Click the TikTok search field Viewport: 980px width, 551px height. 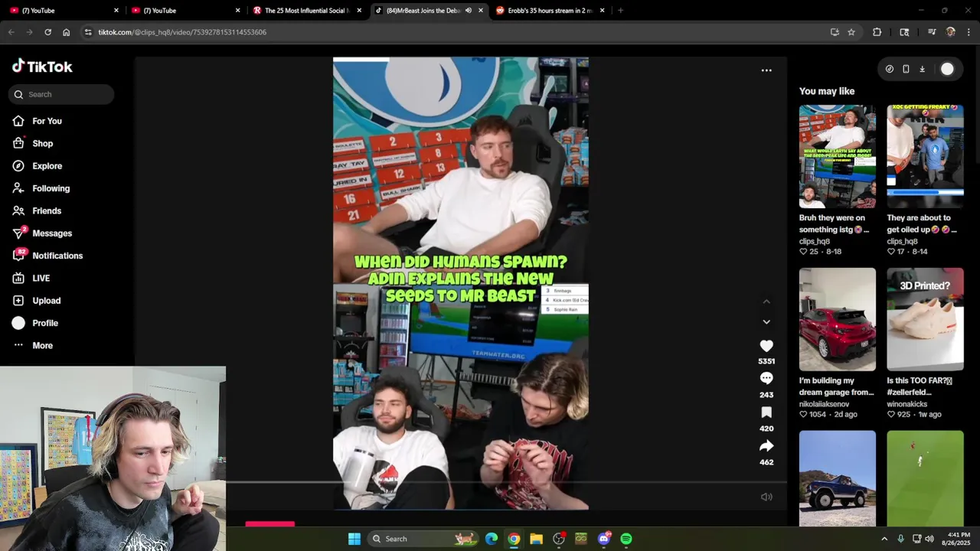click(61, 94)
